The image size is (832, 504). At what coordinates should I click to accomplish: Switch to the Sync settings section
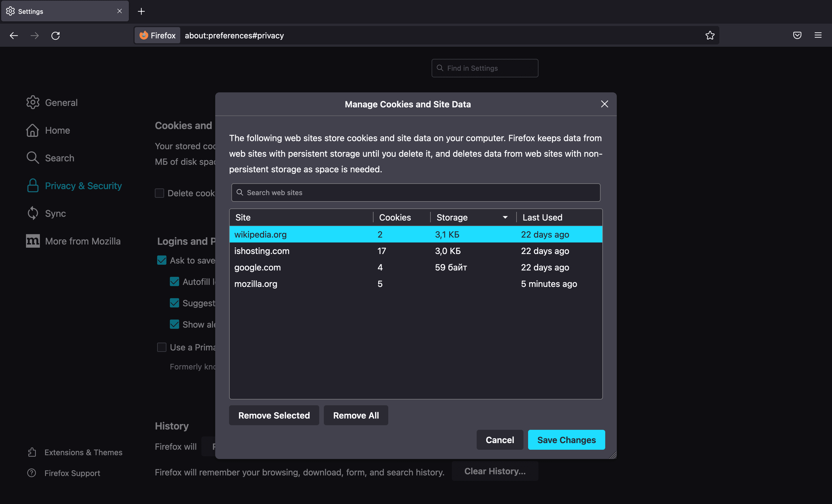tap(55, 214)
